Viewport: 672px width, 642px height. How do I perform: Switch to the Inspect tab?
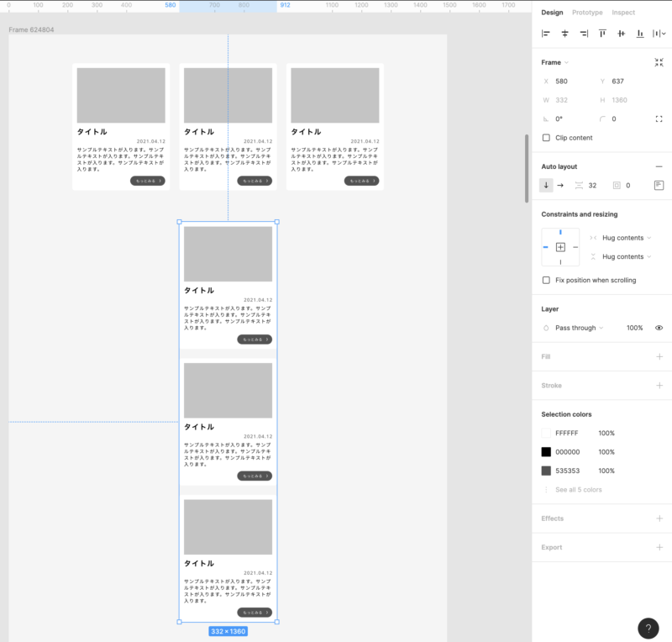tap(623, 13)
